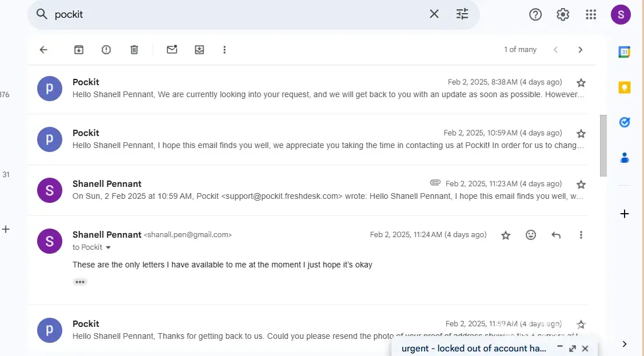Expand the 'to Pockit' recipient details
This screenshot has height=356, width=644.
[x=108, y=247]
